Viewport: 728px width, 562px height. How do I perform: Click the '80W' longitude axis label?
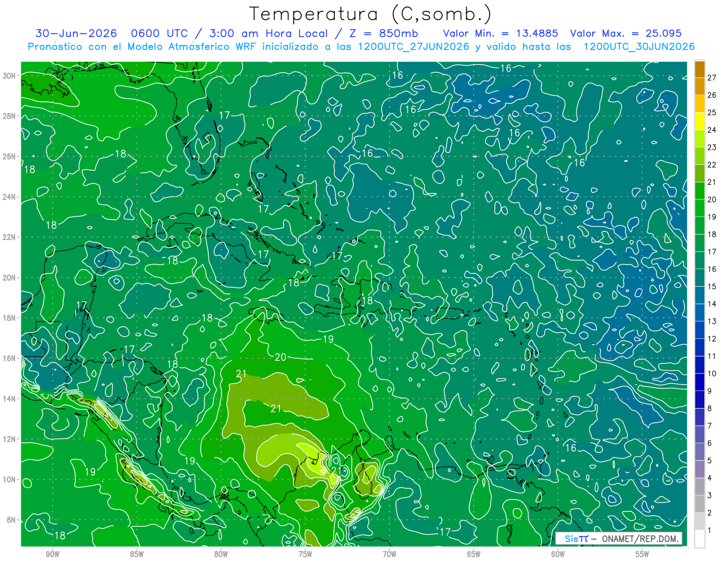221,554
